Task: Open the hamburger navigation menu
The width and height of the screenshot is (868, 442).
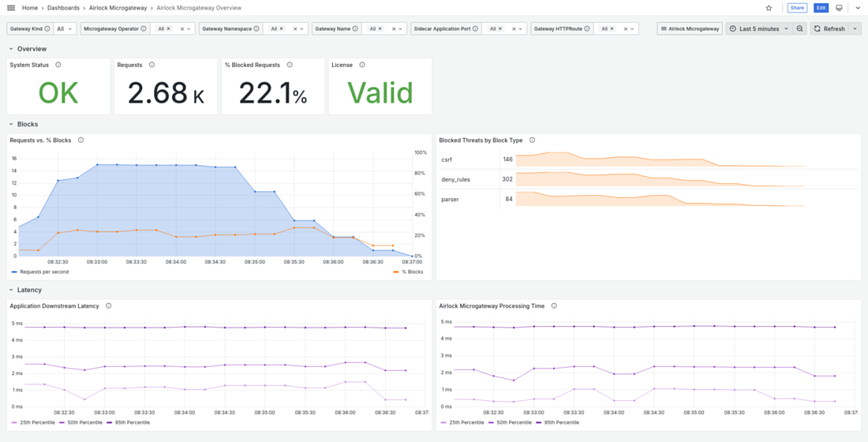Action: 11,8
